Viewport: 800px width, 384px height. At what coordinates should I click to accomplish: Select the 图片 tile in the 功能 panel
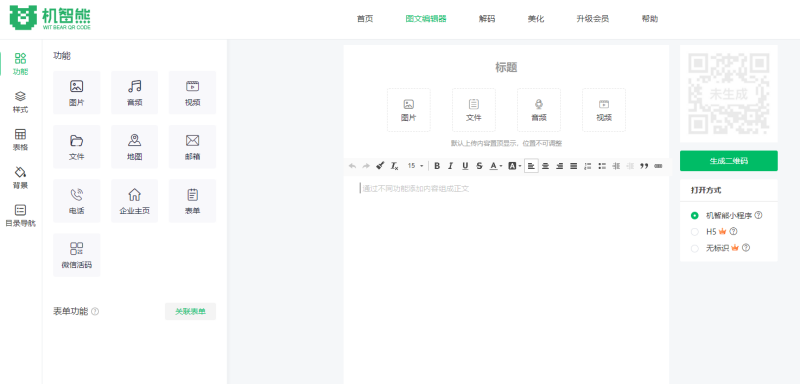click(77, 92)
